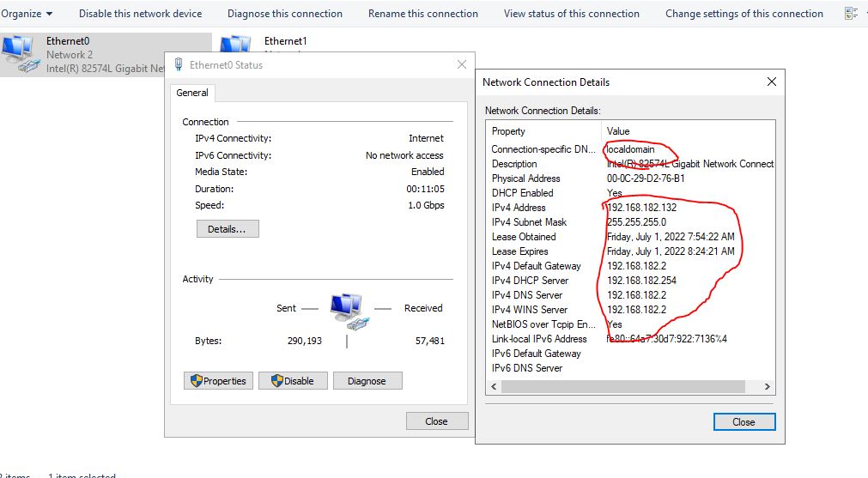The width and height of the screenshot is (868, 478).
Task: Click Rename this connection
Action: pos(423,13)
